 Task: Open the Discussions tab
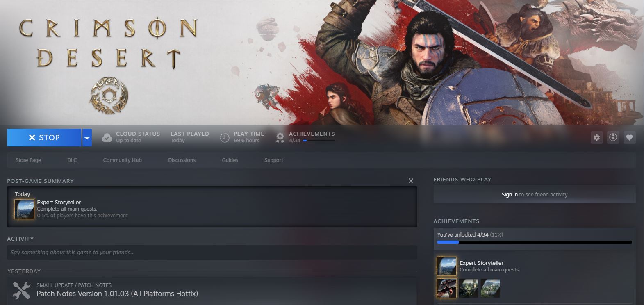(182, 160)
